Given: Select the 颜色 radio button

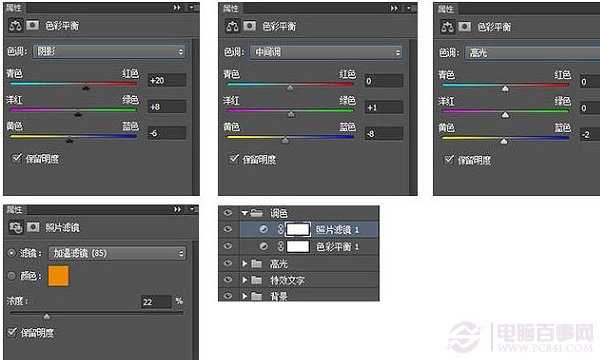Looking at the screenshot, I should coord(11,276).
